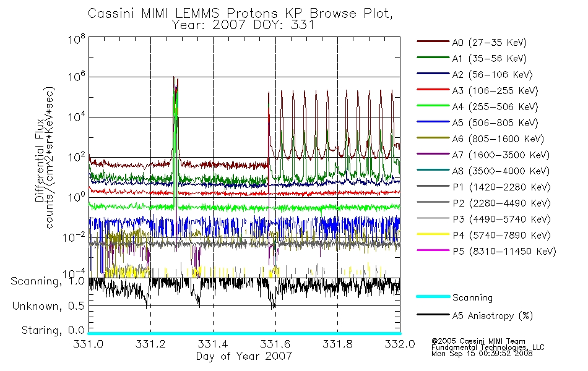Click the A5 Anisotropy (%) legend text
This screenshot has height=371, width=588.
point(493,316)
